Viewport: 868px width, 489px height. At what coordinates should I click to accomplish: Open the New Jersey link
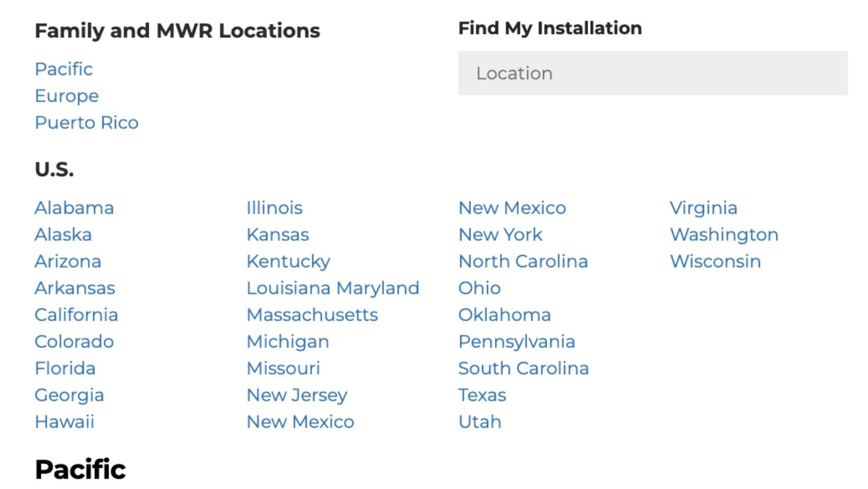tap(297, 395)
